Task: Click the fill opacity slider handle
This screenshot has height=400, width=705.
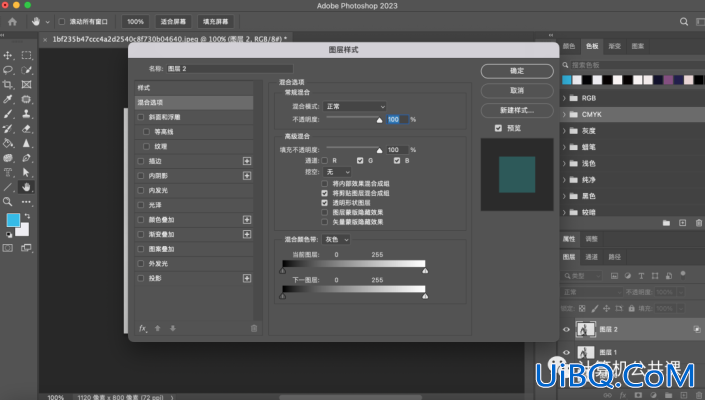Action: 379,150
